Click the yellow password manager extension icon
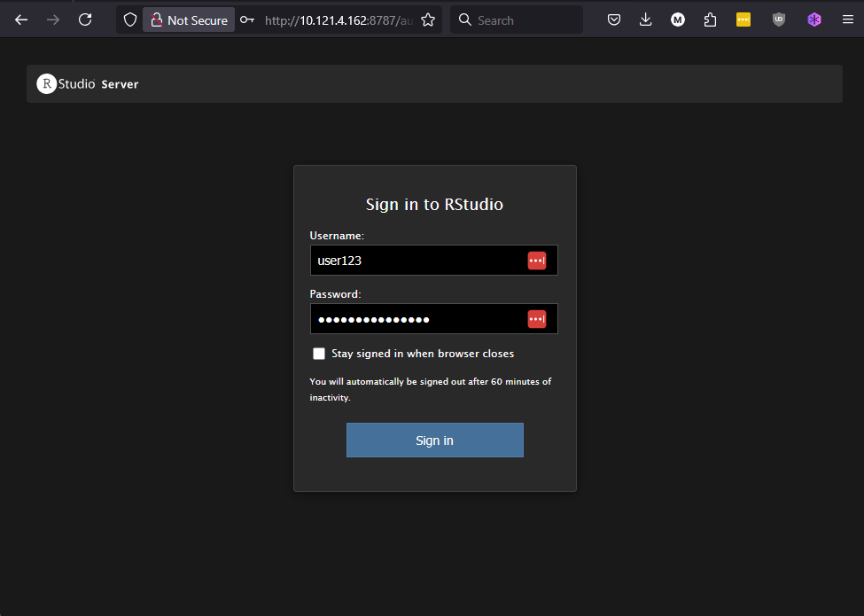The width and height of the screenshot is (864, 616). pos(743,20)
